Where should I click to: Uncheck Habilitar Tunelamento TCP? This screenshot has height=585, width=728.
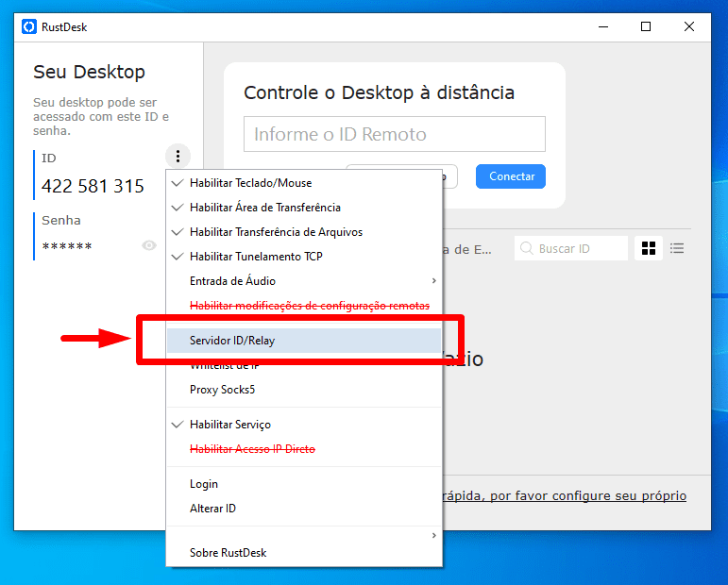(256, 257)
